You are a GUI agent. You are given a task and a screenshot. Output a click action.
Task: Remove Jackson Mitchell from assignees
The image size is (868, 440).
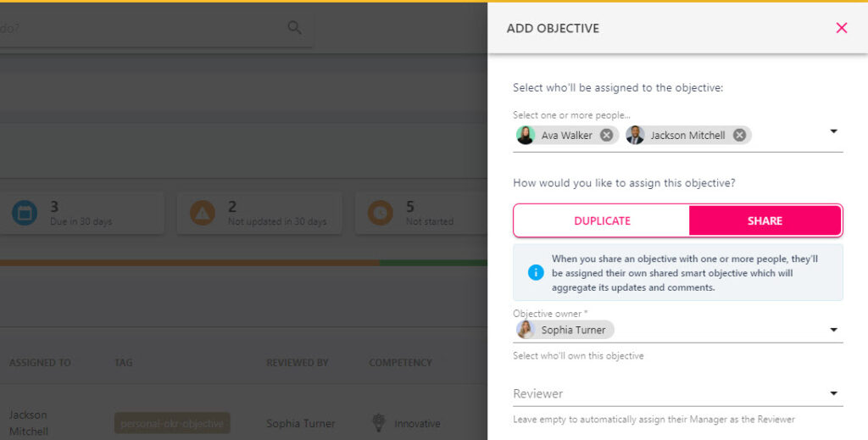pos(739,135)
